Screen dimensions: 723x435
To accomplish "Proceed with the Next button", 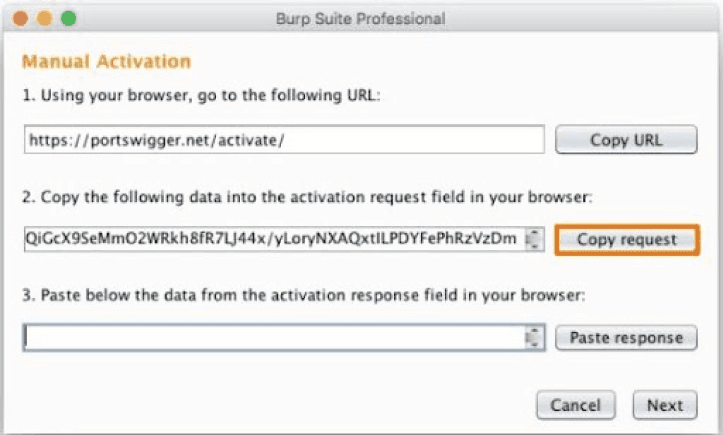I will pyautogui.click(x=664, y=405).
